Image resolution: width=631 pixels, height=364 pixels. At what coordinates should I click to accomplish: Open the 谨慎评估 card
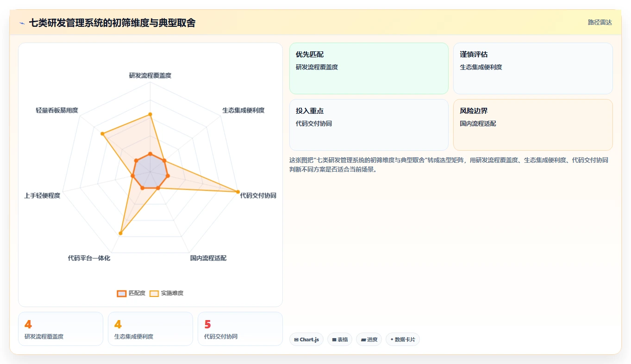coord(533,68)
